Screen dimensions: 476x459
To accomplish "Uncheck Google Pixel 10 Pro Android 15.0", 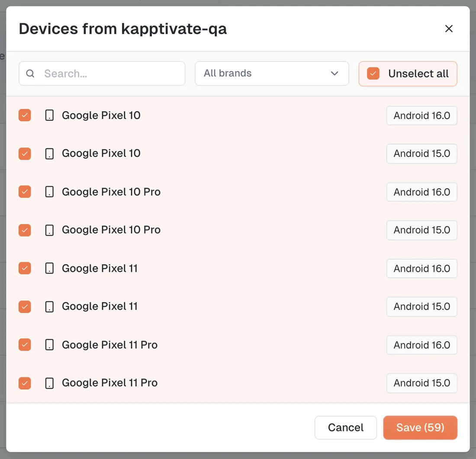I will [25, 230].
